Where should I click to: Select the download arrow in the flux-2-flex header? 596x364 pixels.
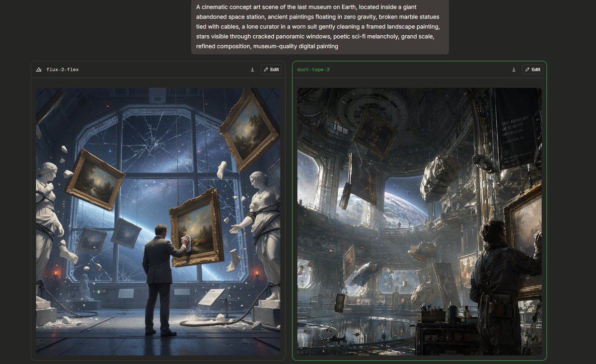(253, 70)
